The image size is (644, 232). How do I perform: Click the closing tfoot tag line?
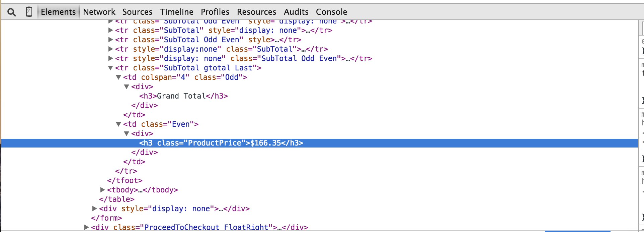point(125,181)
